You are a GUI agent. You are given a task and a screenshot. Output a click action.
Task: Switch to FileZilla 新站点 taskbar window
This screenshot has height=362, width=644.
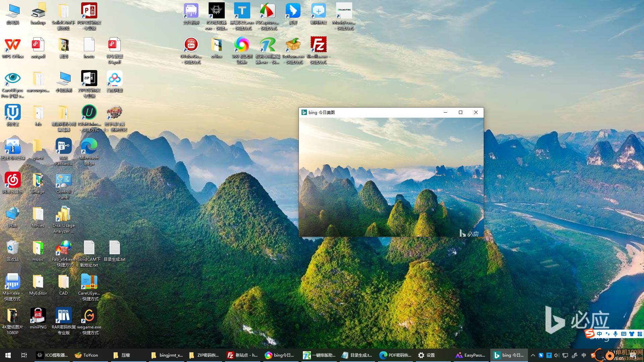coord(242,355)
